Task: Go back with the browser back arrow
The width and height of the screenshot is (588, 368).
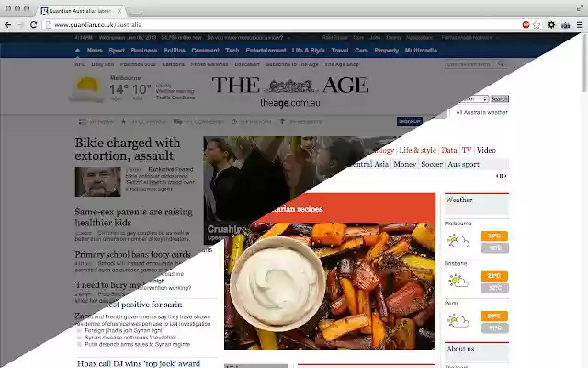Action: point(7,25)
